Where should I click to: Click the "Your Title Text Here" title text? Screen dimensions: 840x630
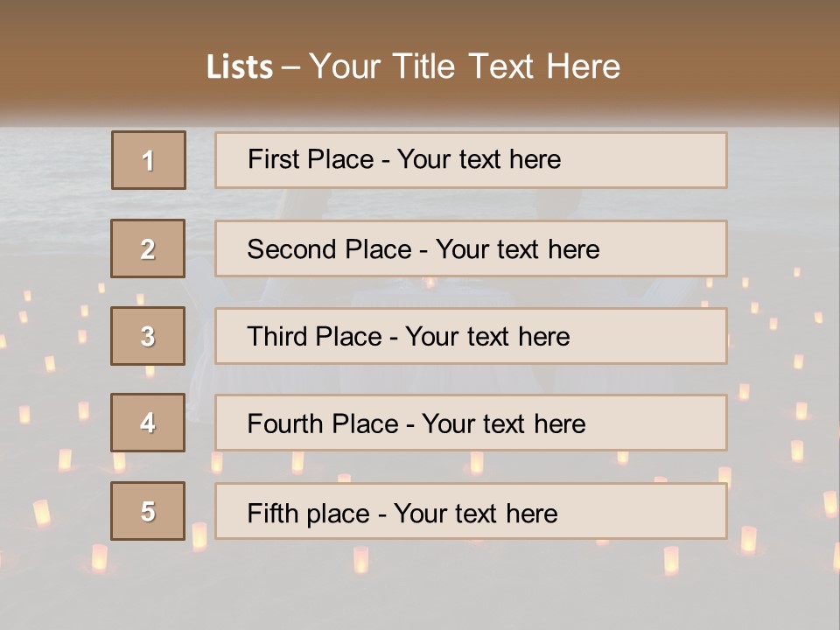click(465, 66)
